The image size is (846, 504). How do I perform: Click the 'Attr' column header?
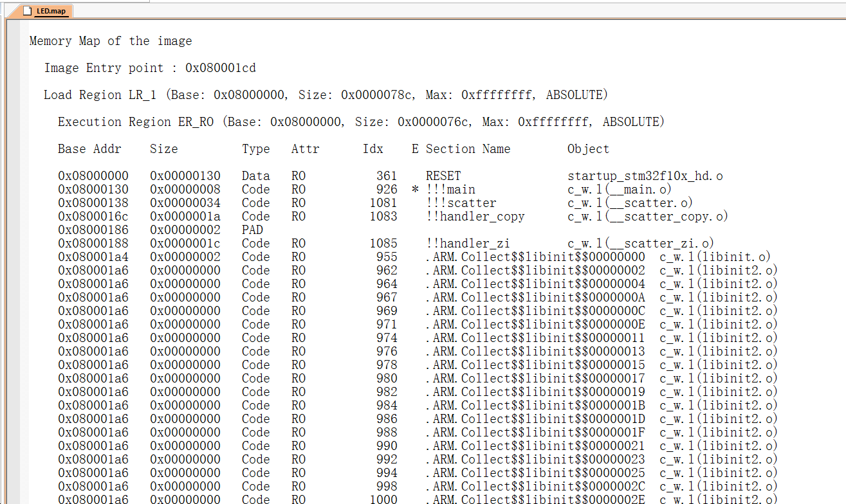click(305, 149)
